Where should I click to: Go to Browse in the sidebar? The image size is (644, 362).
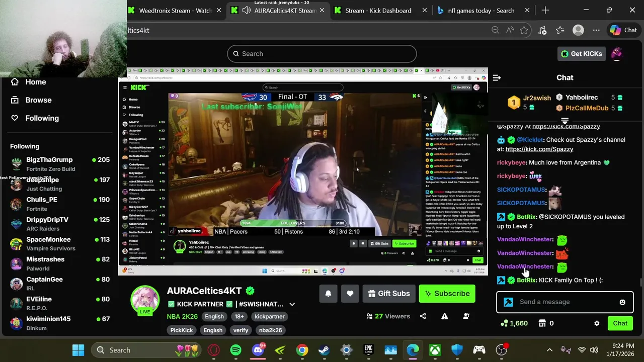click(38, 100)
